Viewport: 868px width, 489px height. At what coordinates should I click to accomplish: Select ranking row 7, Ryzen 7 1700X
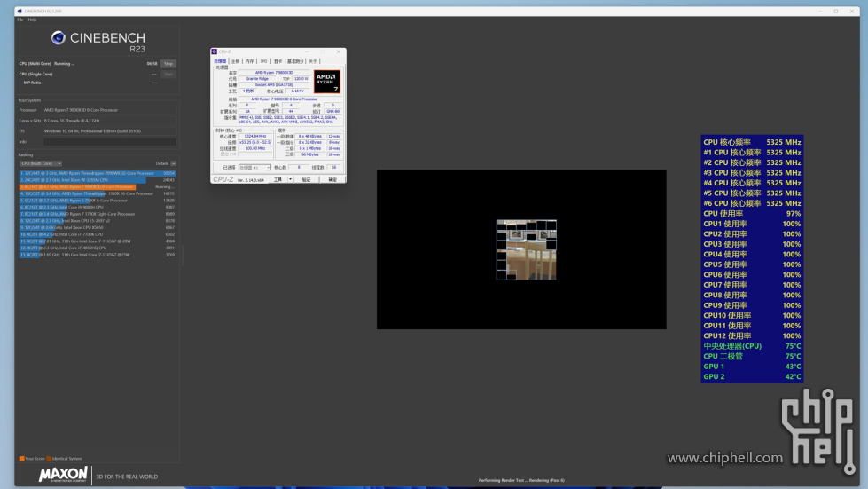pyautogui.click(x=98, y=214)
